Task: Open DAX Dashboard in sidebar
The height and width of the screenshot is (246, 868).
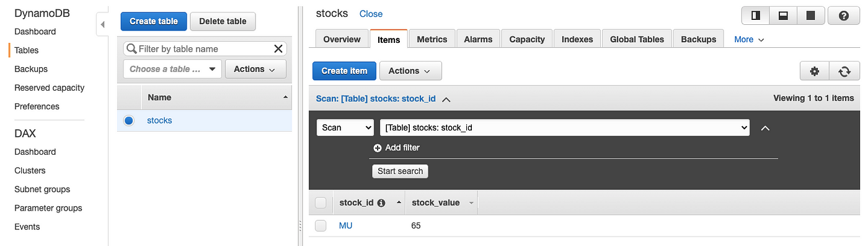Action: click(x=35, y=152)
